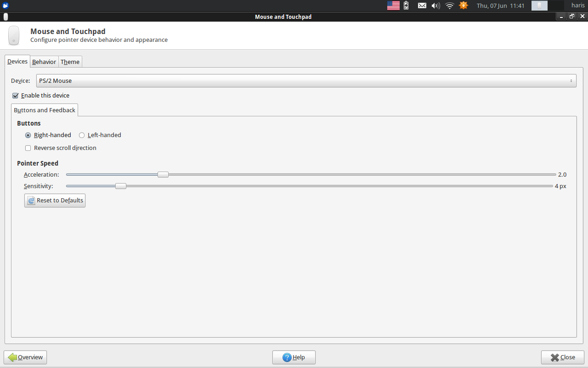Open the haris user menu

[x=578, y=6]
